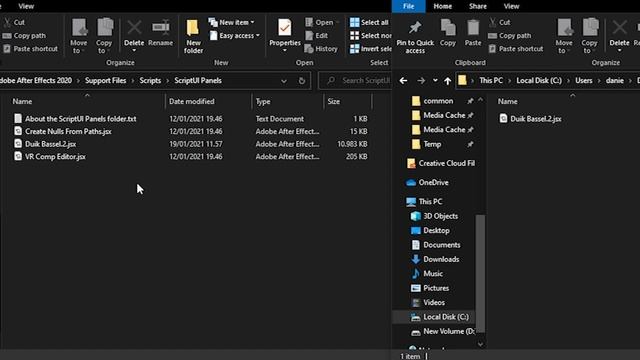The image size is (640, 360).
Task: Open the Move to menu, left window
Action: 78,36
